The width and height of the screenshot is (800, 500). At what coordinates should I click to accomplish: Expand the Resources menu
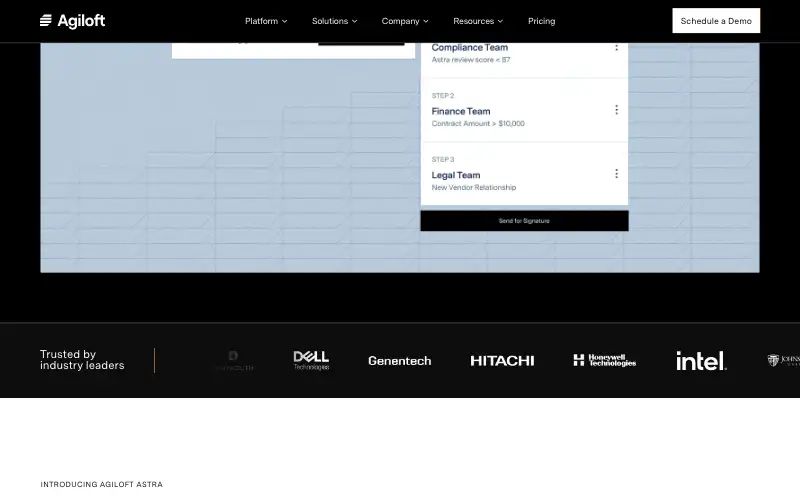pyautogui.click(x=478, y=21)
